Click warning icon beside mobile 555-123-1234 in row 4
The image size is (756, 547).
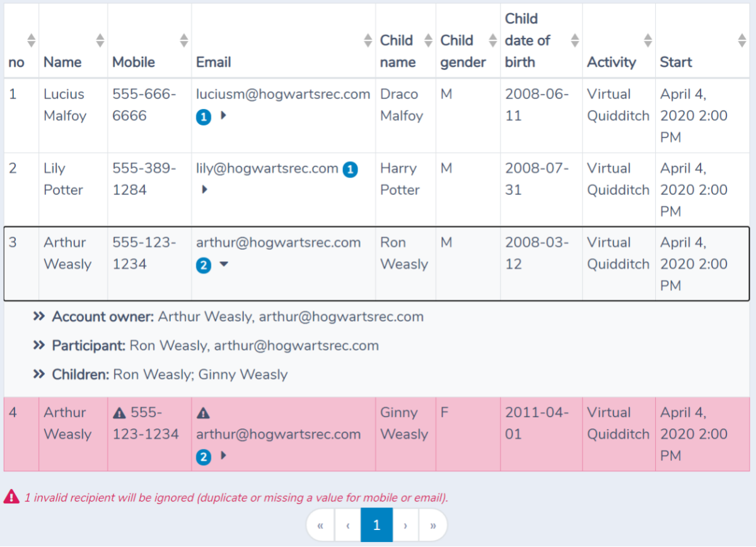119,413
